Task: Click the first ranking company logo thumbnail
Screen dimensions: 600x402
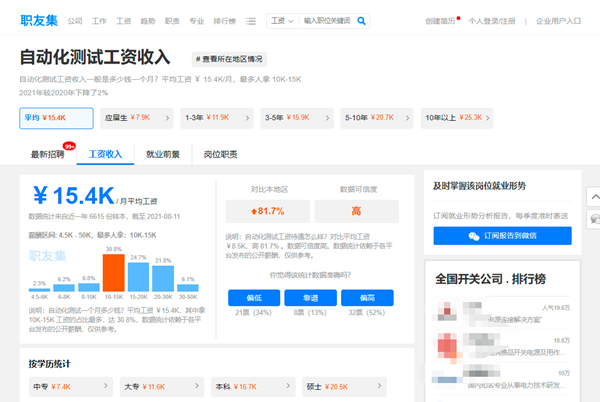Action: pos(447,311)
